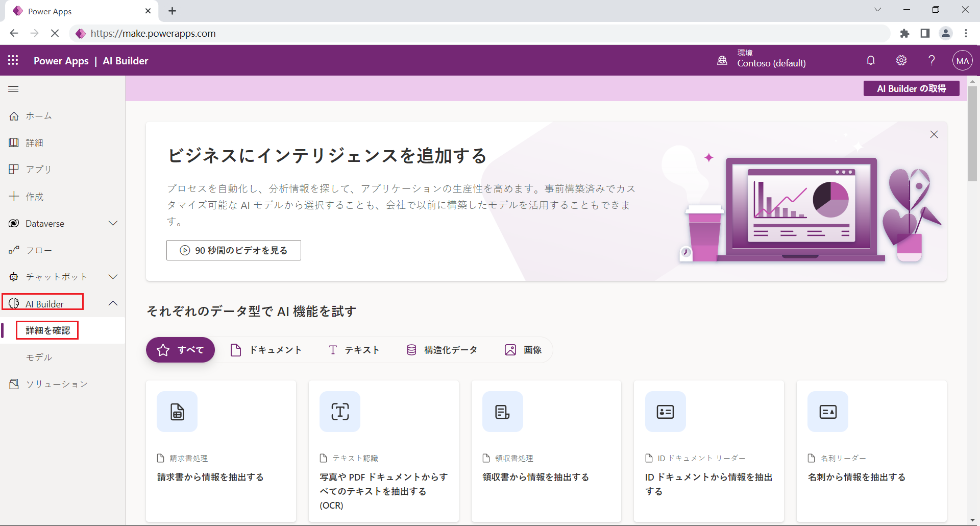Click the AI Builder の取得 button
The width and height of the screenshot is (980, 526).
[x=911, y=88]
